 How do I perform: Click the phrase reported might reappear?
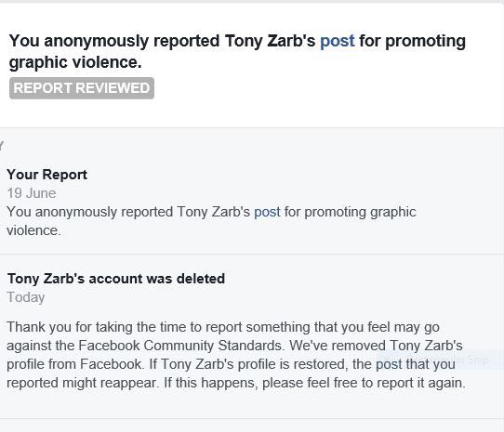click(x=83, y=383)
